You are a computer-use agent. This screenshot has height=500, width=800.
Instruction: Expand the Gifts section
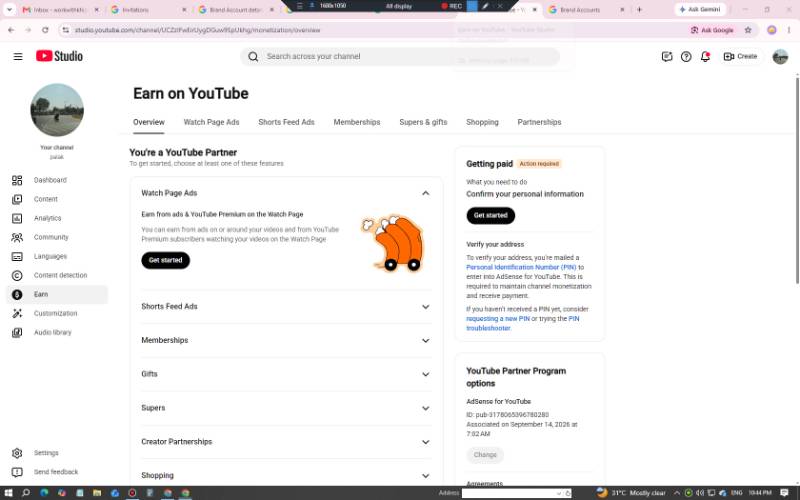426,374
